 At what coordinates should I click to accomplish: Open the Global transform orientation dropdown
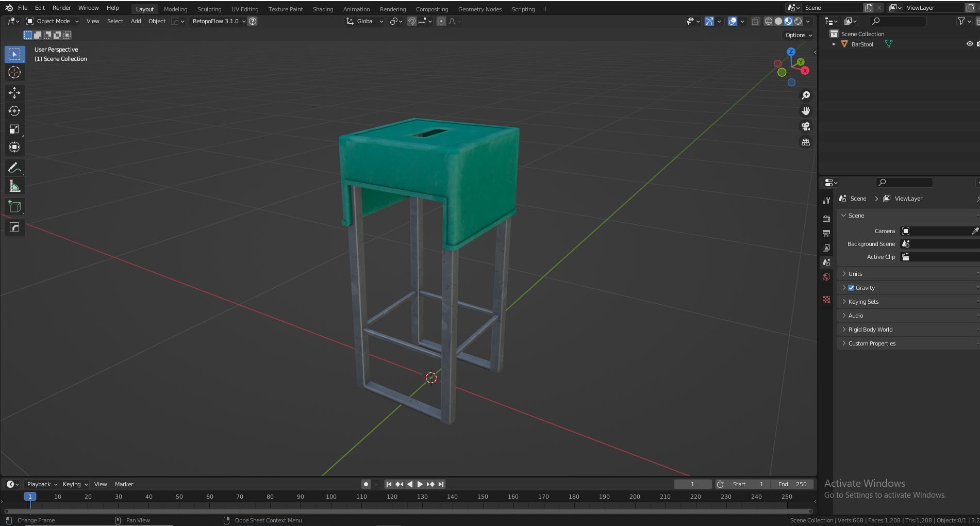point(364,21)
